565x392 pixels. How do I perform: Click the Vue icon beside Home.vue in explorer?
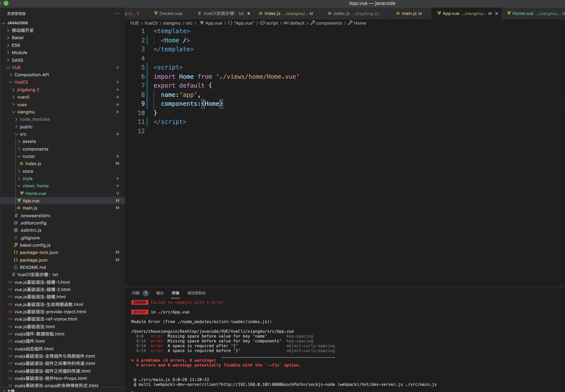22,193
